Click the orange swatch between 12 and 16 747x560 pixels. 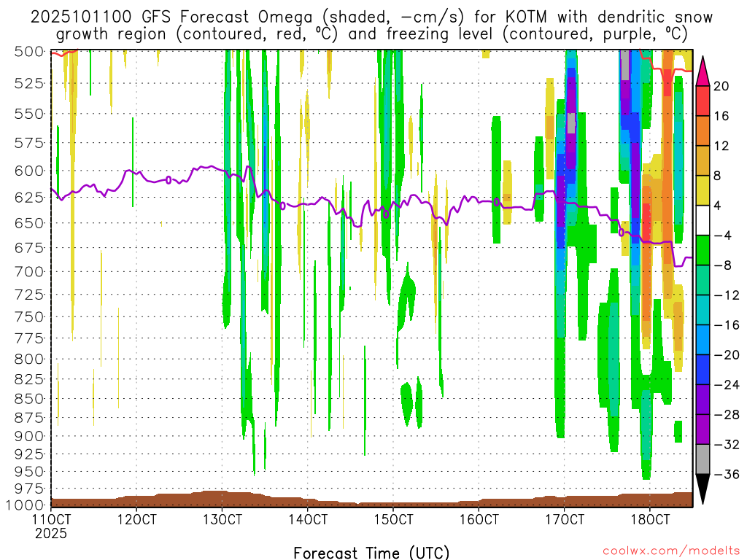703,131
